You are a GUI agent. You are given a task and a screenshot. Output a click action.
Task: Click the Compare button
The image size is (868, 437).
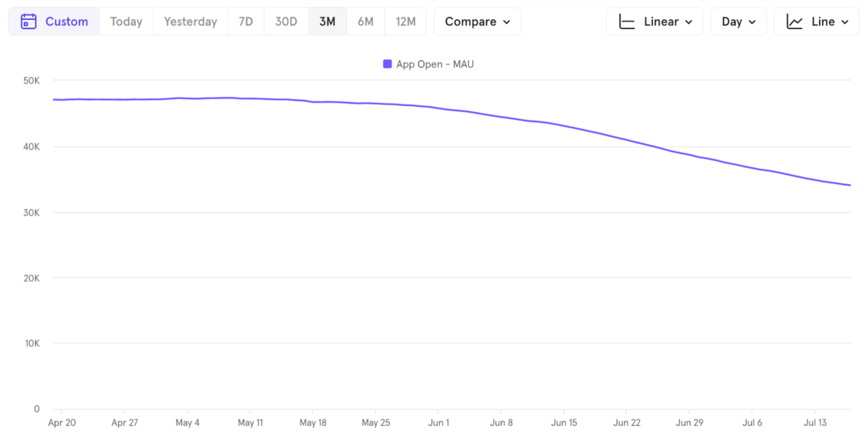[x=477, y=21]
